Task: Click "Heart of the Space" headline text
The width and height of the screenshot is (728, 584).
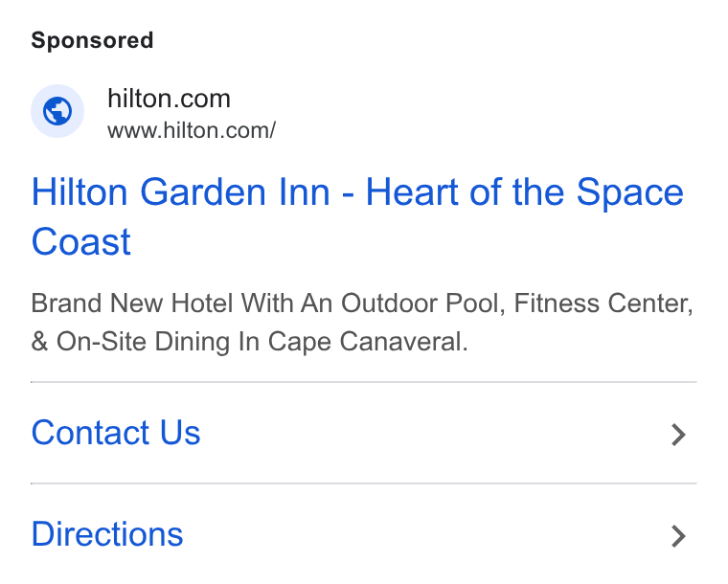Action: point(525,192)
